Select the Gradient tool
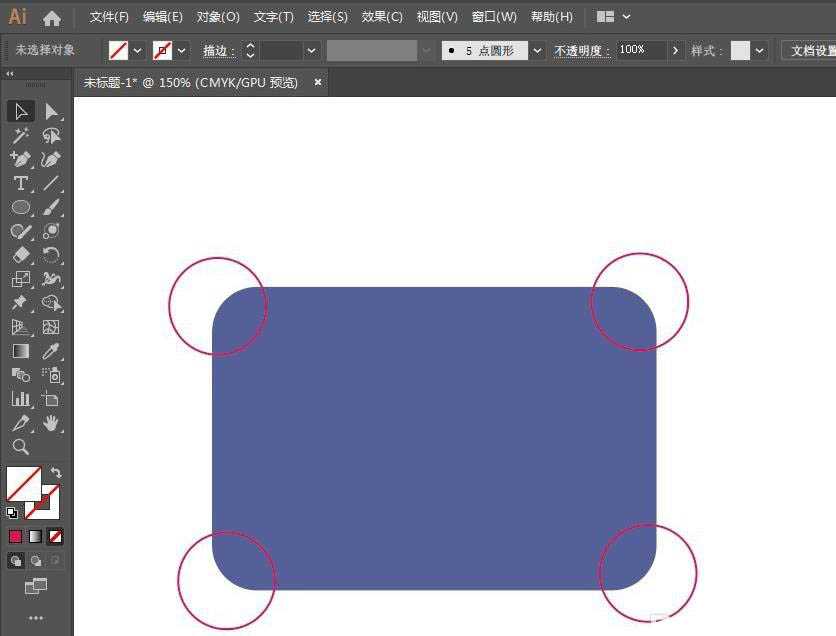 [20, 351]
